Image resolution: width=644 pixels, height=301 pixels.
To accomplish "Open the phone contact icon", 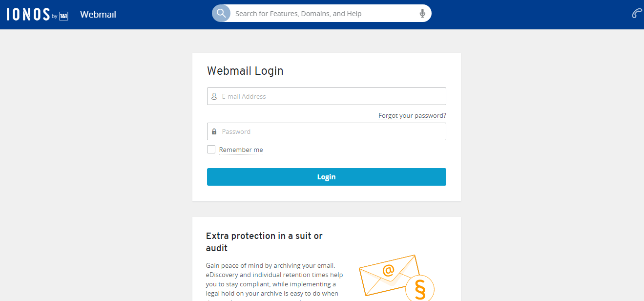I will pos(636,14).
